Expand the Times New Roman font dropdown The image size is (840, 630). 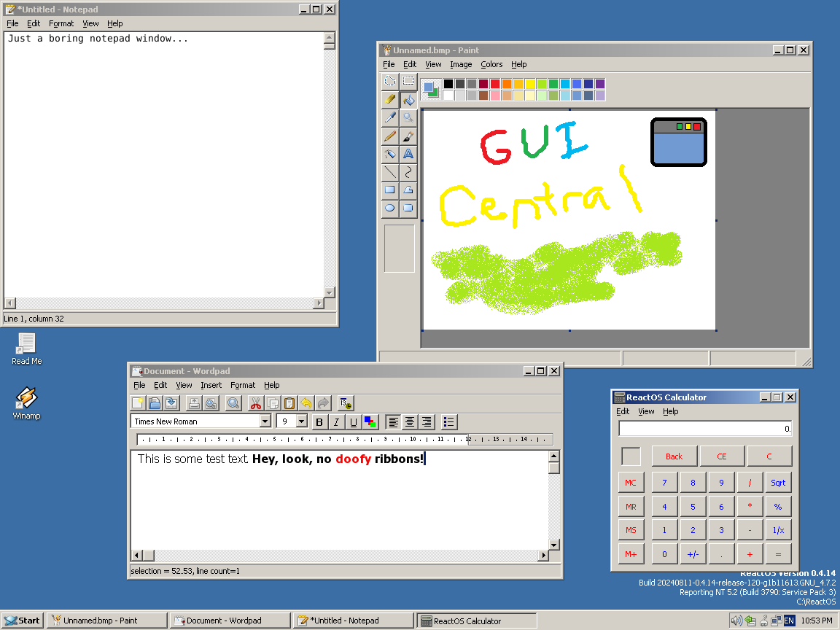point(265,421)
